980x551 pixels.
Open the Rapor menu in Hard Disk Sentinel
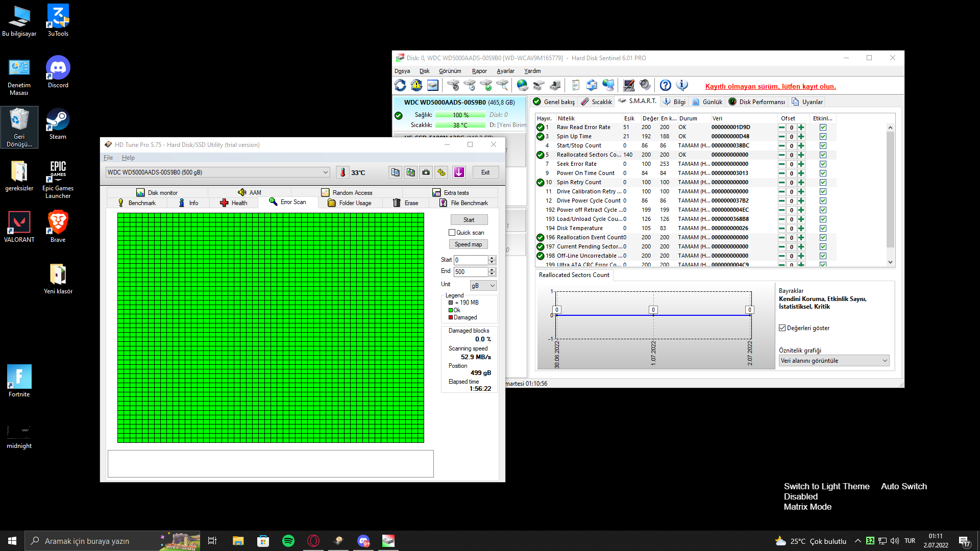point(479,71)
